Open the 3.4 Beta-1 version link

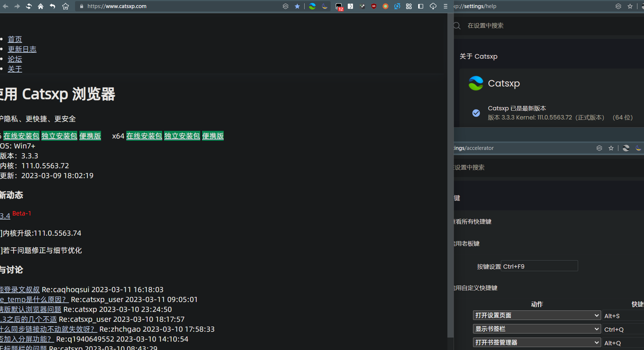tap(5, 216)
